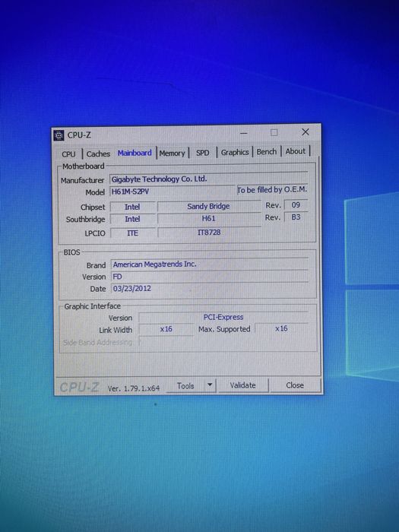Select the IT8728 LPCIO value

click(209, 233)
